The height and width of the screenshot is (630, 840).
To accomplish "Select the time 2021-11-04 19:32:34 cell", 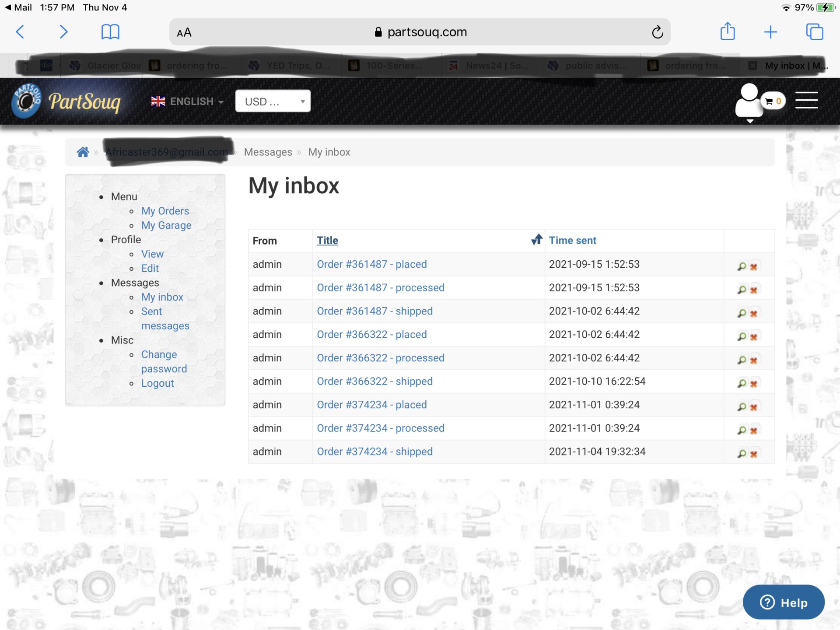I will (x=634, y=451).
